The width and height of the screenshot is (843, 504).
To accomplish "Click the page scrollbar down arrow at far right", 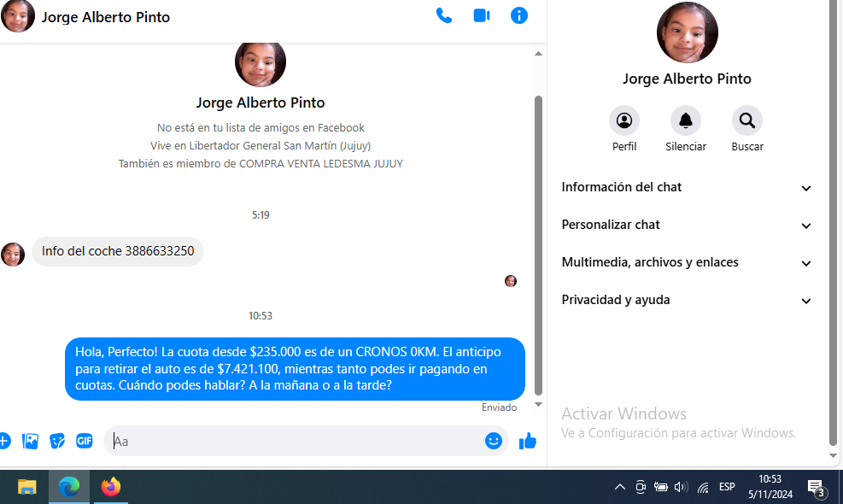I will 833,455.
